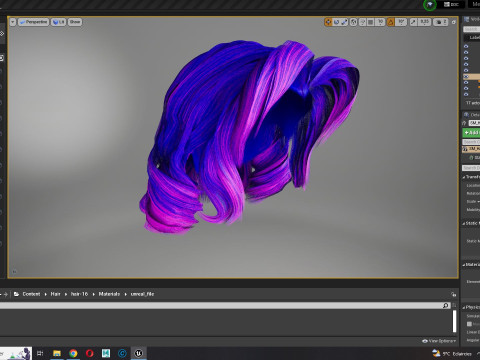Switch to Unreal Engine taskbar icon
The width and height of the screenshot is (480, 360).
[x=139, y=353]
